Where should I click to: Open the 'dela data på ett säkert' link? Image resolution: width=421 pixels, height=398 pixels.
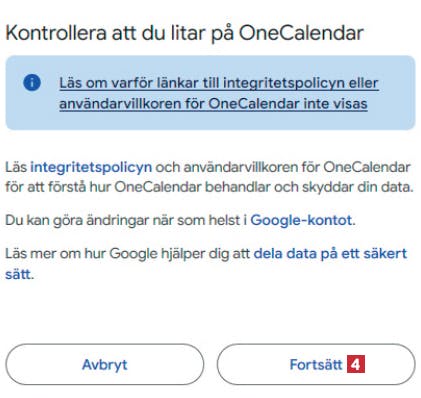tap(330, 253)
